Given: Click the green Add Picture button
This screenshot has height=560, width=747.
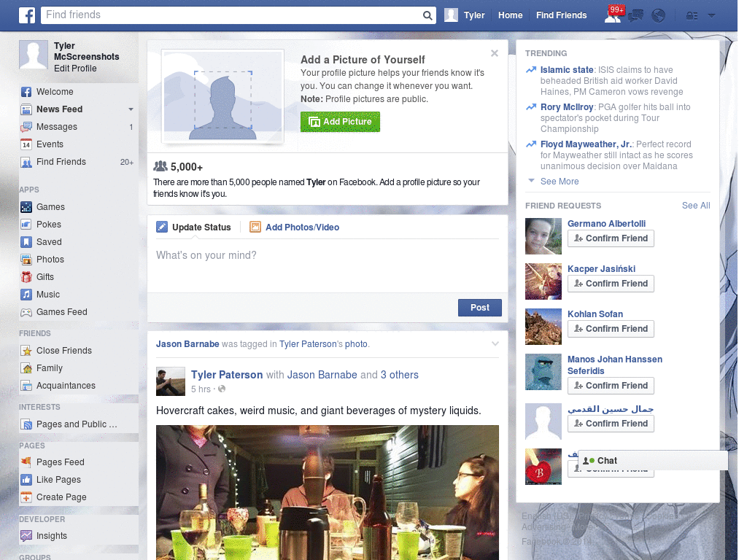Looking at the screenshot, I should (x=340, y=122).
